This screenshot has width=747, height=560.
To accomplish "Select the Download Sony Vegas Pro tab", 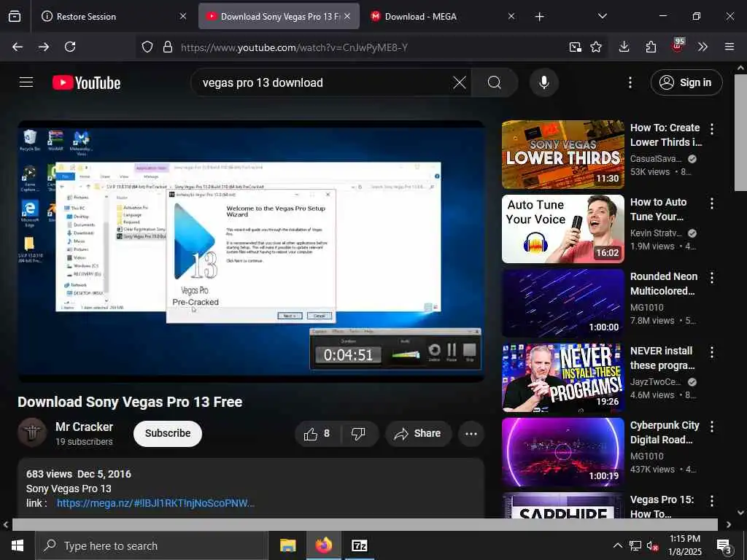I will click(280, 16).
